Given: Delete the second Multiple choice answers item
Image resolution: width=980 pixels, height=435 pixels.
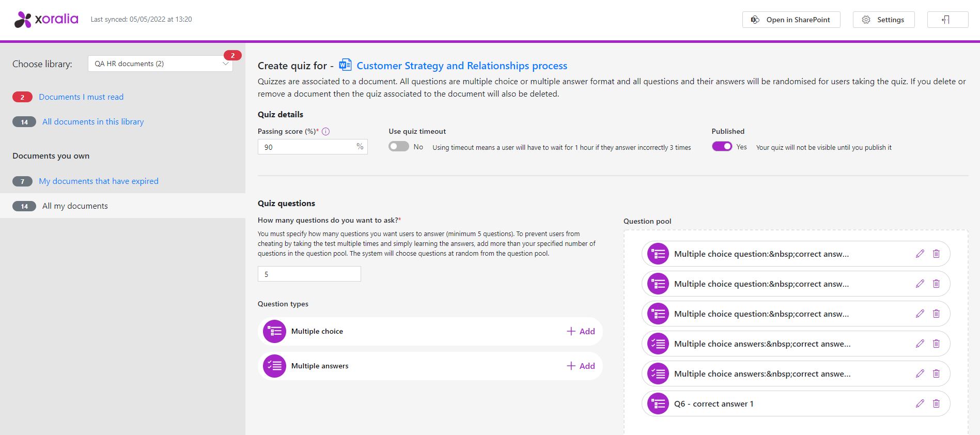Looking at the screenshot, I should click(x=936, y=374).
